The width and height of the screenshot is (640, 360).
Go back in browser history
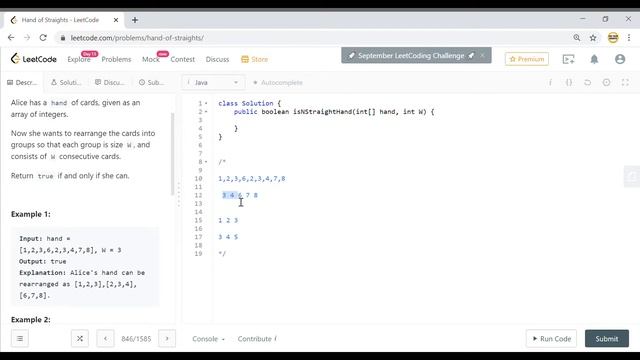tap(11, 38)
